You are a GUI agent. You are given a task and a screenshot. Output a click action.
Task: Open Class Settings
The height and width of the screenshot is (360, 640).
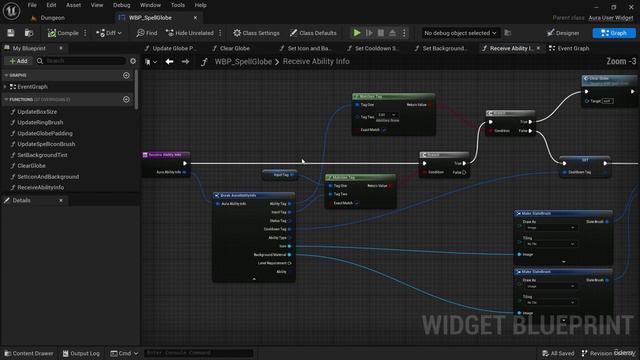(256, 33)
